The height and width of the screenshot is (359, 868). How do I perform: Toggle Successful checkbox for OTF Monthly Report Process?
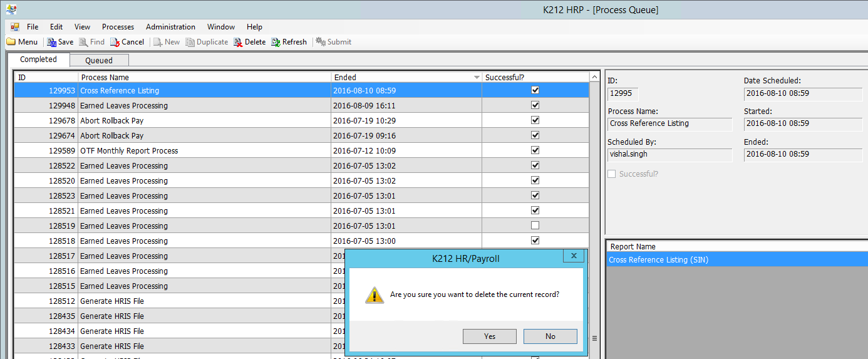tap(535, 150)
